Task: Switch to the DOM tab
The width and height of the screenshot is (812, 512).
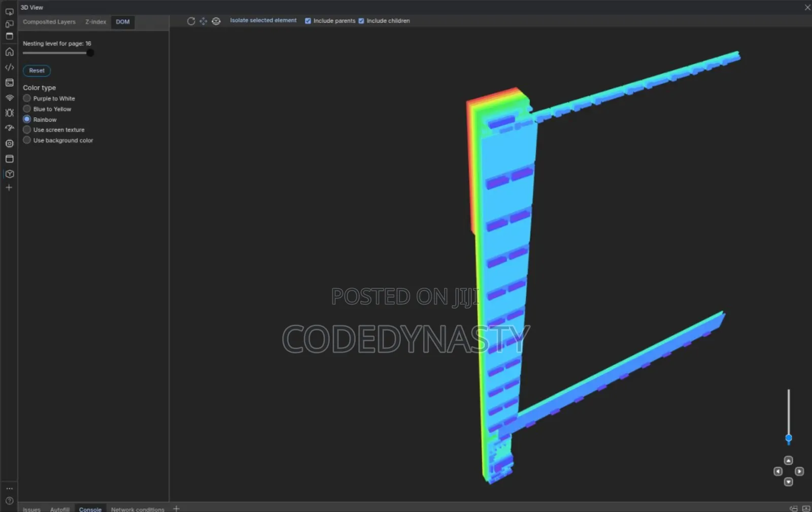Action: [x=123, y=22]
